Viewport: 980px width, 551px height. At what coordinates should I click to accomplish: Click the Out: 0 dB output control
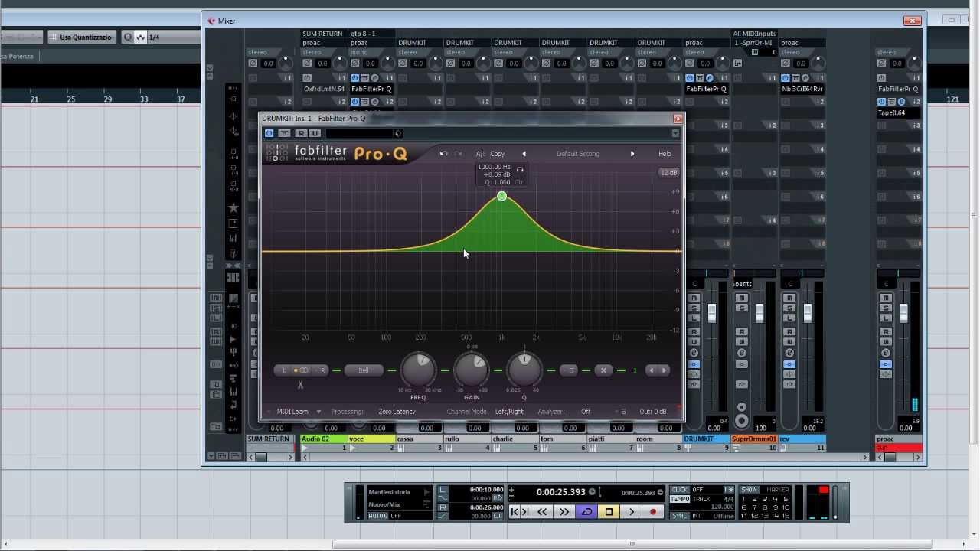point(653,412)
